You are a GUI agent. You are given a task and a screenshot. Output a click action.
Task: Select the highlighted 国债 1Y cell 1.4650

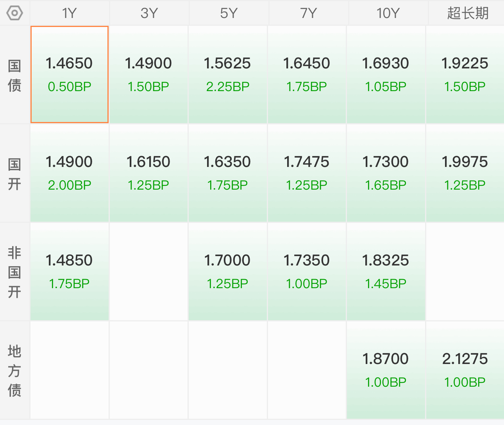tap(70, 75)
